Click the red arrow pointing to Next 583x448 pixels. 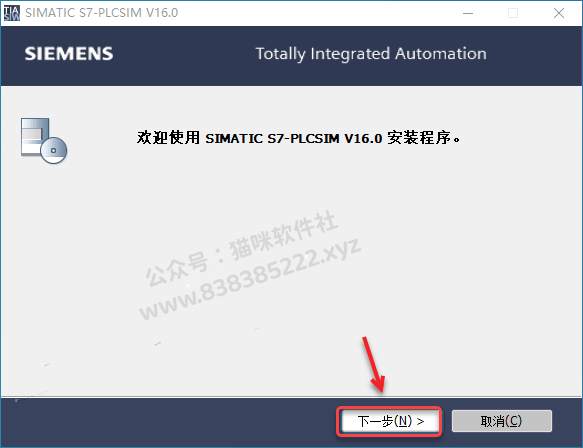(373, 364)
